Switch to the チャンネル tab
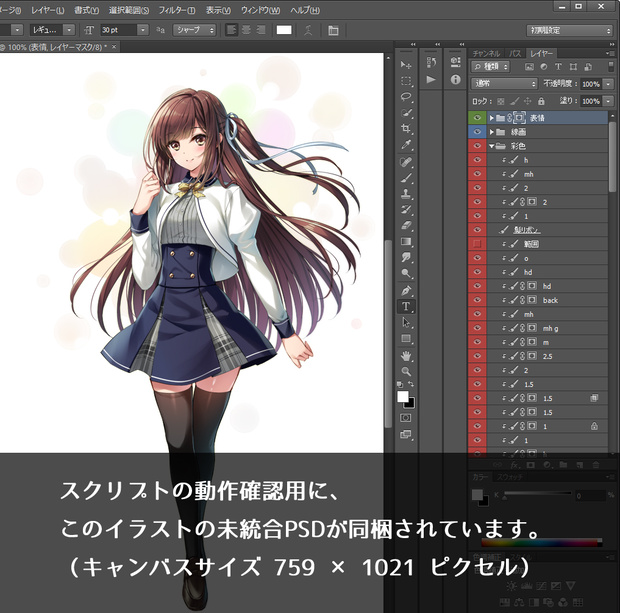The image size is (620, 613). click(x=486, y=53)
